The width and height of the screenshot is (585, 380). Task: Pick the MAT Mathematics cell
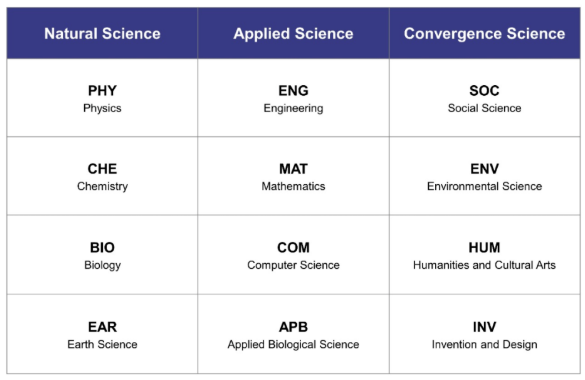293,176
